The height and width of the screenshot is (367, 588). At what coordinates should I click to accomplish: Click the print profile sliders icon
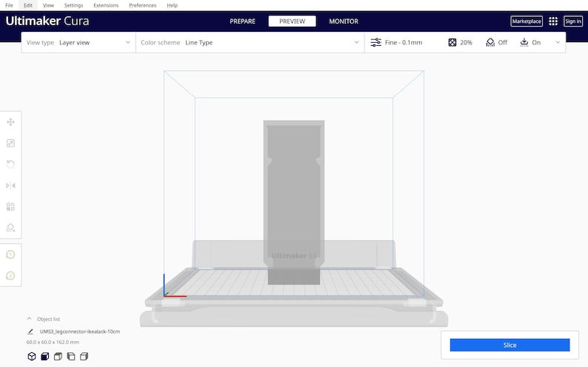375,42
